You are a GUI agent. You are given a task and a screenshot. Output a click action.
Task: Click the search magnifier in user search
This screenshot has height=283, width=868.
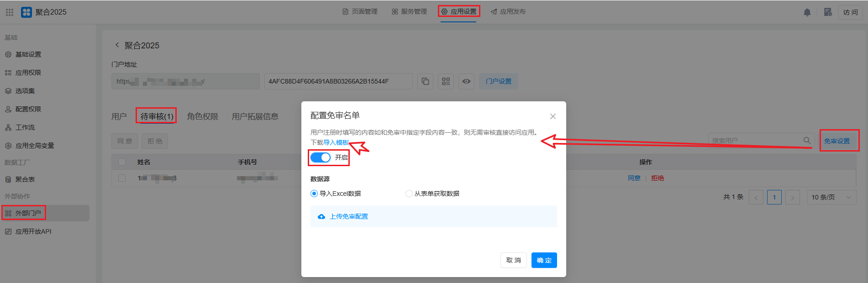click(807, 141)
